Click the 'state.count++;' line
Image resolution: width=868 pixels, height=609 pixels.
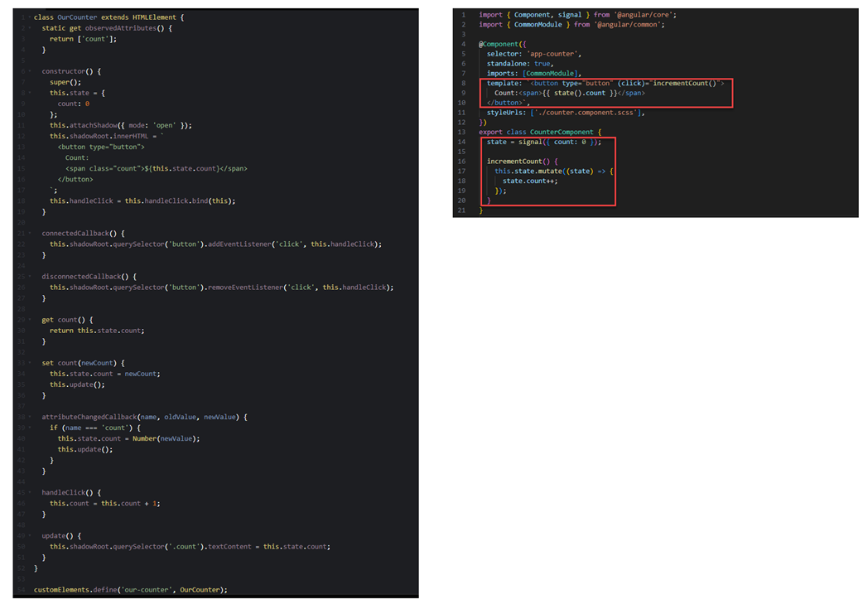tap(530, 181)
